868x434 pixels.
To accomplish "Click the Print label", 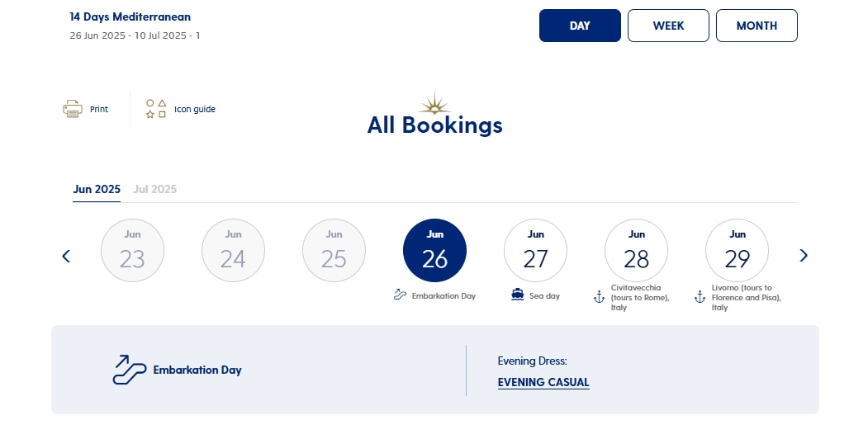I will [99, 110].
